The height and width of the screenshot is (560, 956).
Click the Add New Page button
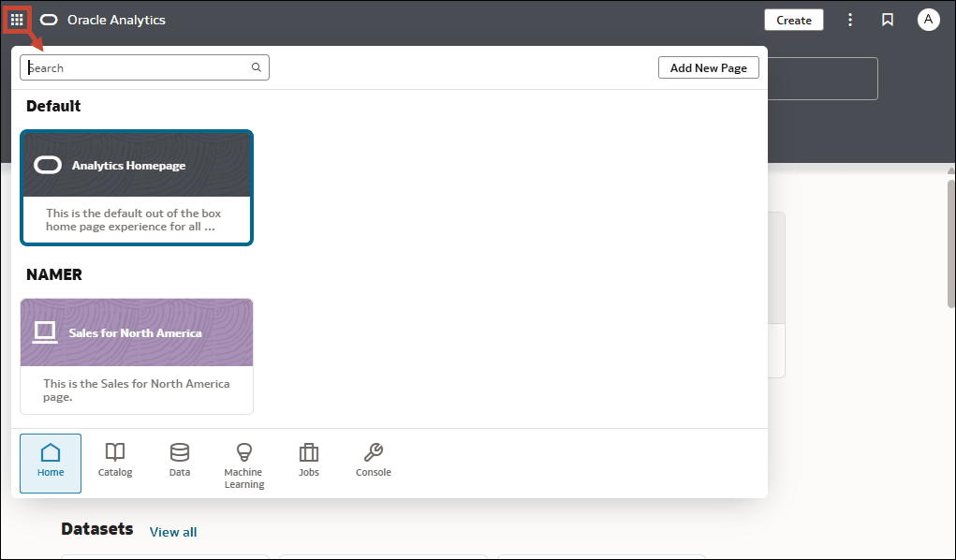click(708, 67)
